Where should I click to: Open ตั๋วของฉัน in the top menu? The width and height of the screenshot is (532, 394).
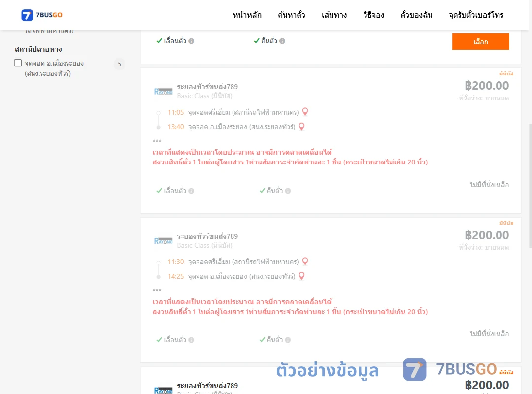pos(416,15)
